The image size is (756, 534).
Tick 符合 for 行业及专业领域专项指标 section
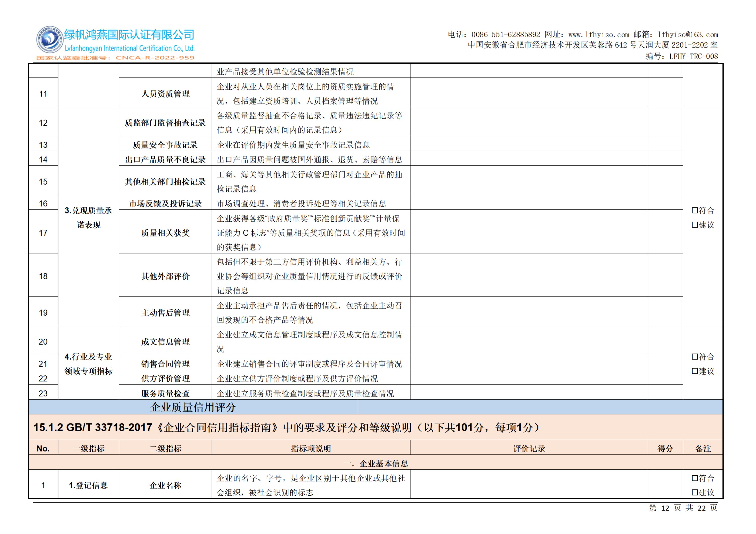pos(695,357)
